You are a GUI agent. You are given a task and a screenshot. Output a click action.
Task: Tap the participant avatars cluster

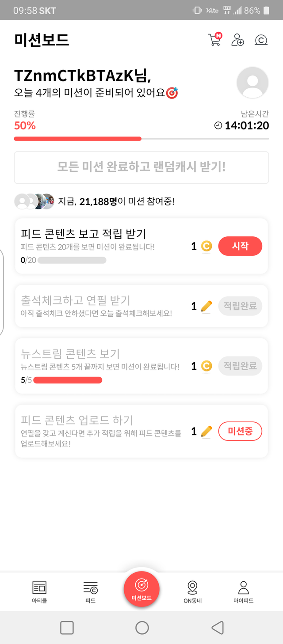[x=34, y=201]
